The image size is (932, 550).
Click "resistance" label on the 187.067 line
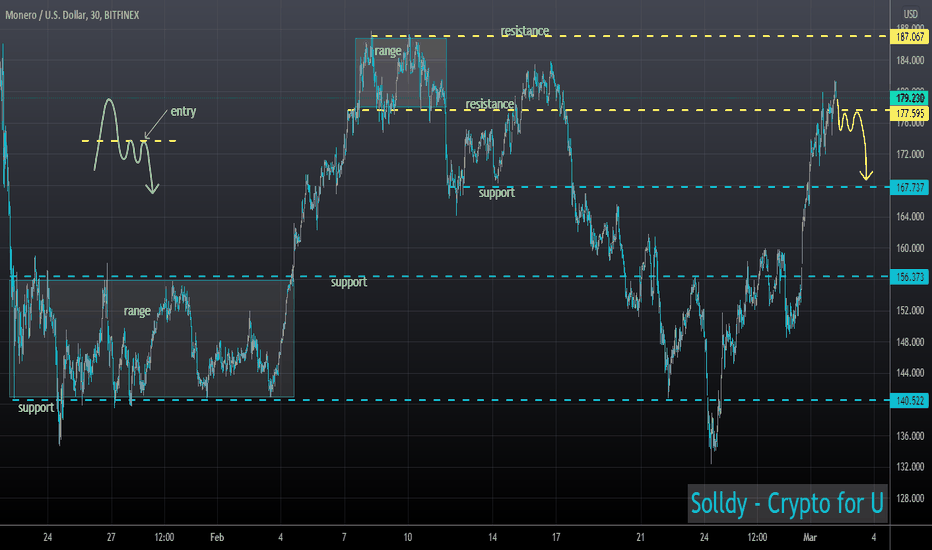tap(524, 31)
